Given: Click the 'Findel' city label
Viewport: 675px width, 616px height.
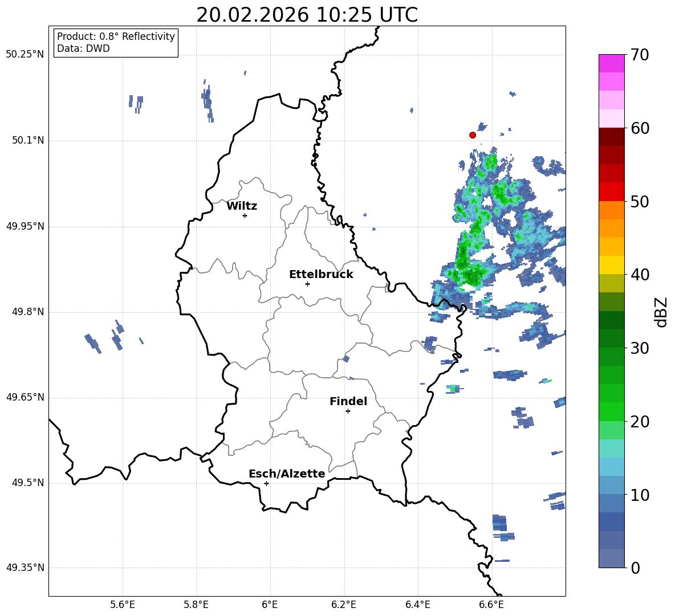Looking at the screenshot, I should (x=348, y=401).
